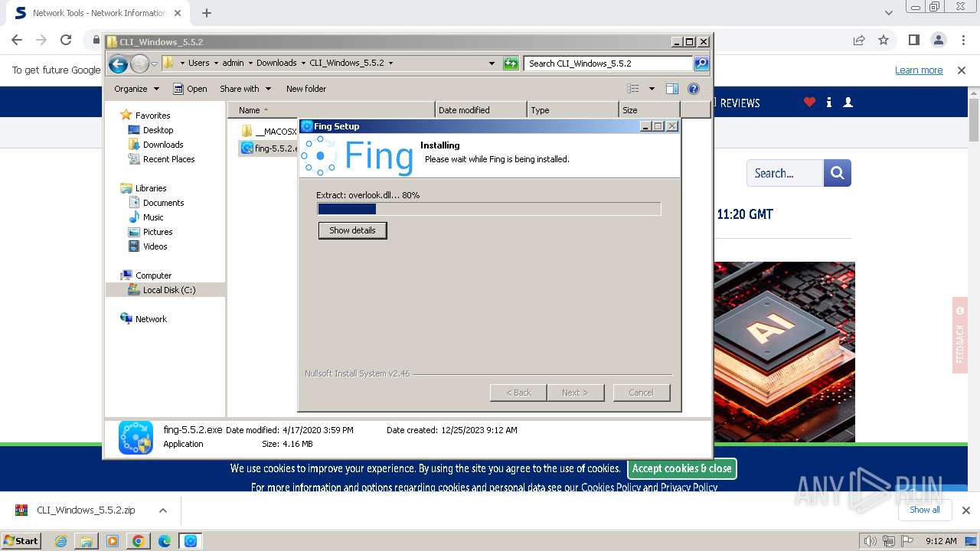Click the Explorer forward navigation arrow
The image size is (980, 551).
[x=139, y=64]
